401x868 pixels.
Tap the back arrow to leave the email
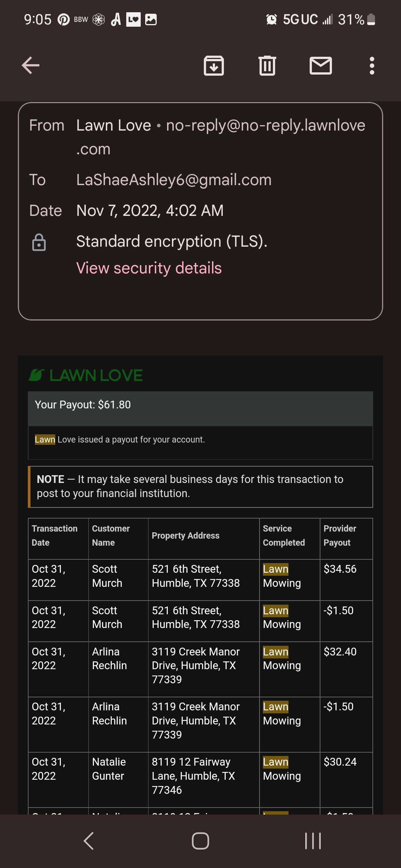[30, 66]
